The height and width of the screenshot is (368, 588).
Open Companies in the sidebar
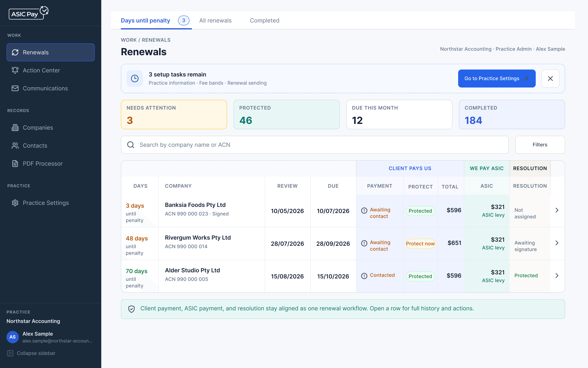point(51,128)
